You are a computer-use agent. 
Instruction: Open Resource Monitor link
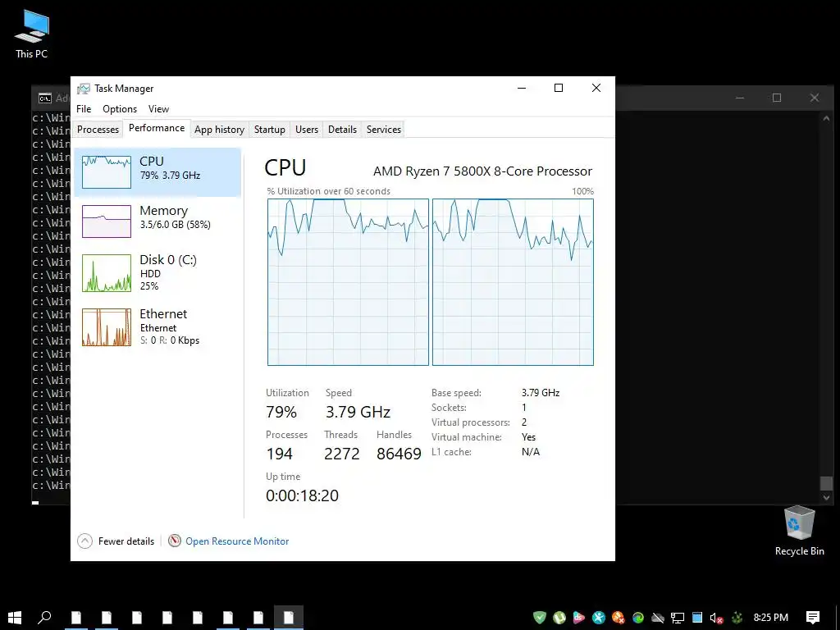point(237,541)
